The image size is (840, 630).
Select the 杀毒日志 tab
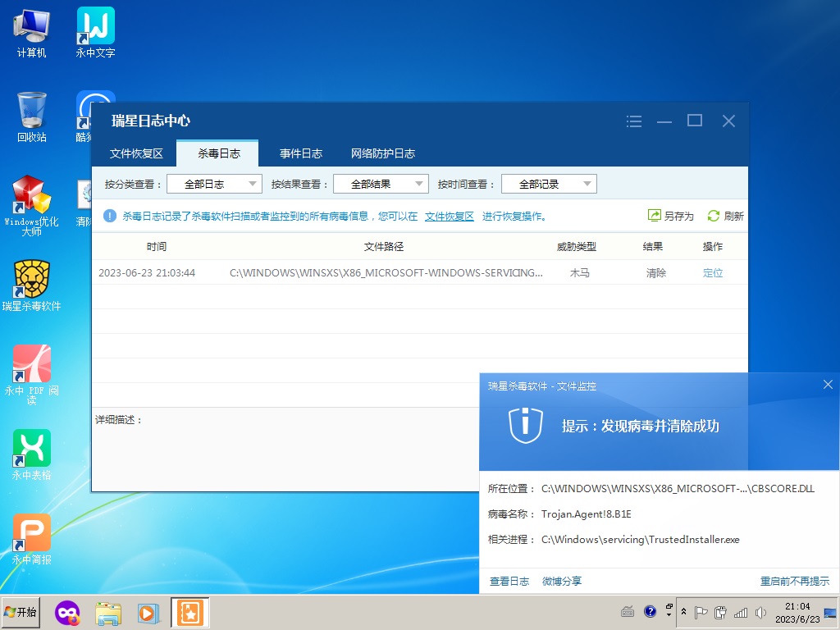[218, 153]
